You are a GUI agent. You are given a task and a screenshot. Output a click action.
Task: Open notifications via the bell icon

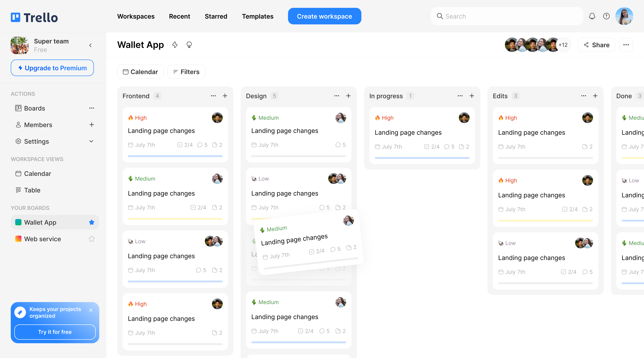pos(592,16)
